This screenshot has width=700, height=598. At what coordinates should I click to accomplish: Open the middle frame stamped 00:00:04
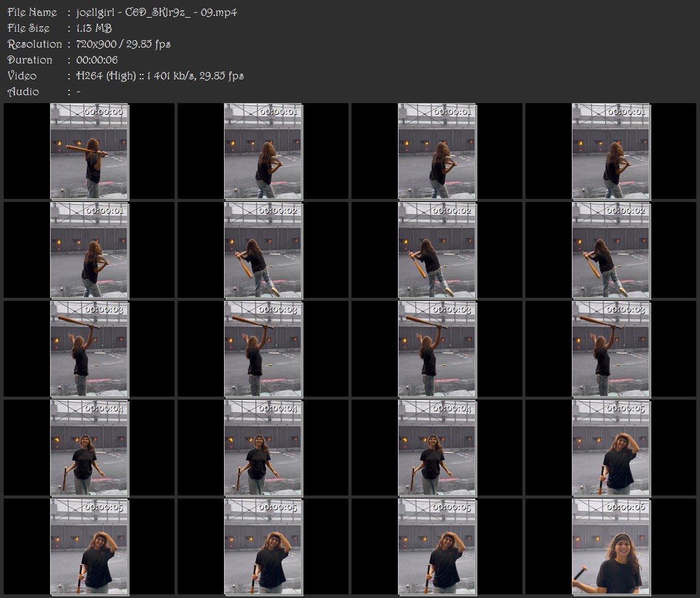pyautogui.click(x=264, y=448)
